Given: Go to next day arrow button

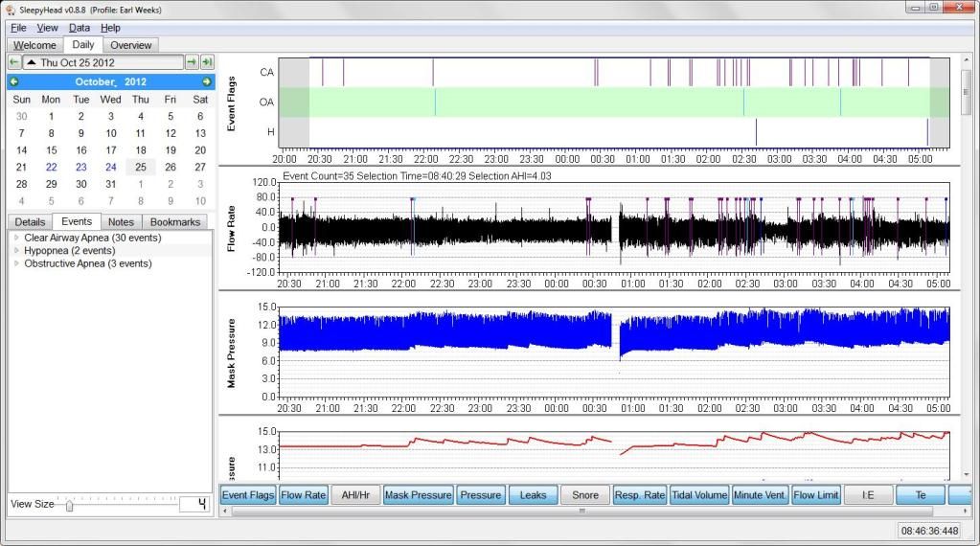Looking at the screenshot, I should point(192,62).
